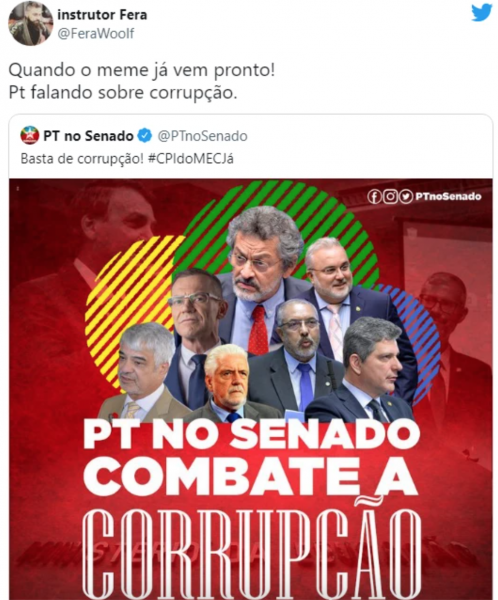The height and width of the screenshot is (600, 498).
Task: Click the blue verified badge
Action: [145, 136]
